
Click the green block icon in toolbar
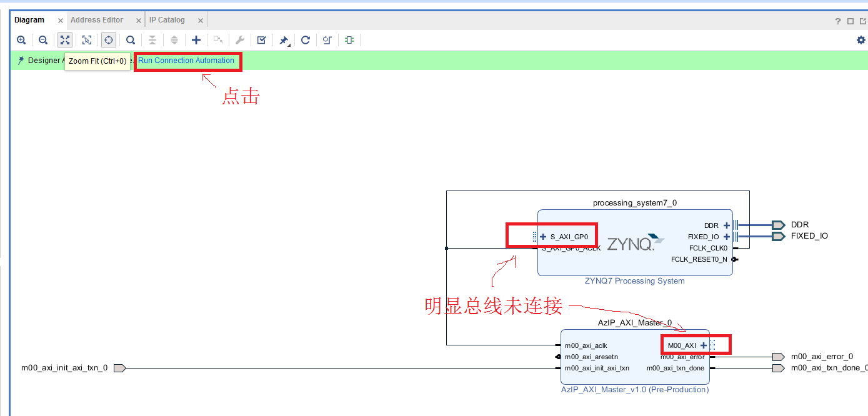click(x=349, y=40)
